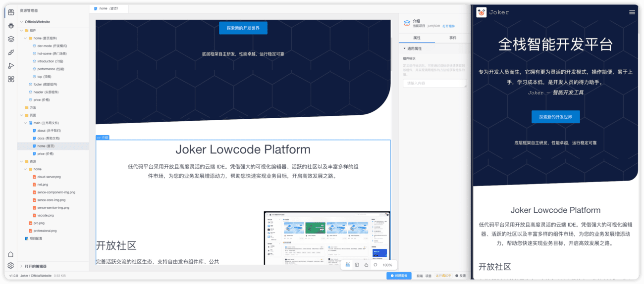Switch to the 事件 tab
The width and height of the screenshot is (644, 284).
[453, 38]
